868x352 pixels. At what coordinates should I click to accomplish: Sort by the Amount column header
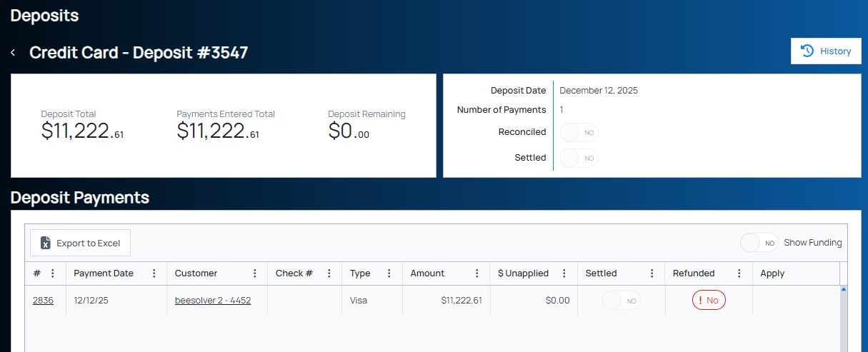(427, 273)
